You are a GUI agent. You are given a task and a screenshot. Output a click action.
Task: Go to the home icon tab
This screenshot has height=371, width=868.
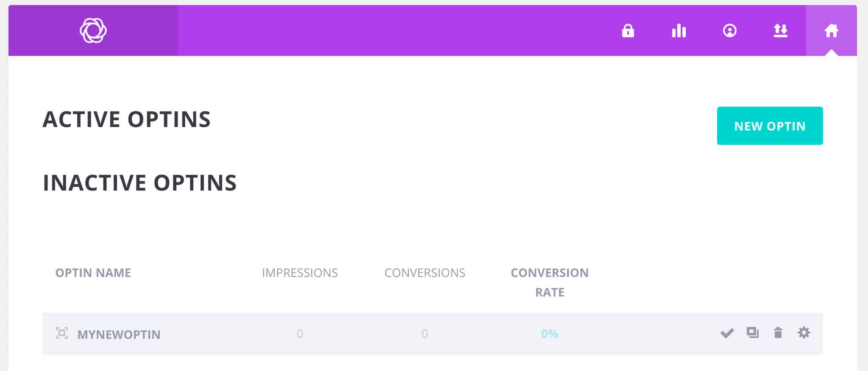click(831, 30)
